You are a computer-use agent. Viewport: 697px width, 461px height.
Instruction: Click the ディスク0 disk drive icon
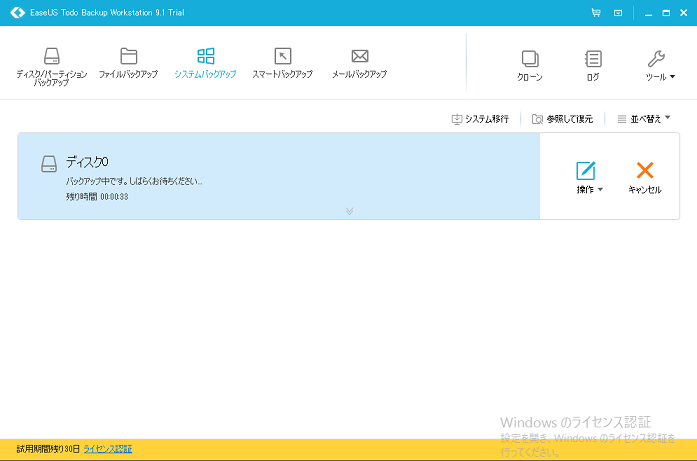49,164
